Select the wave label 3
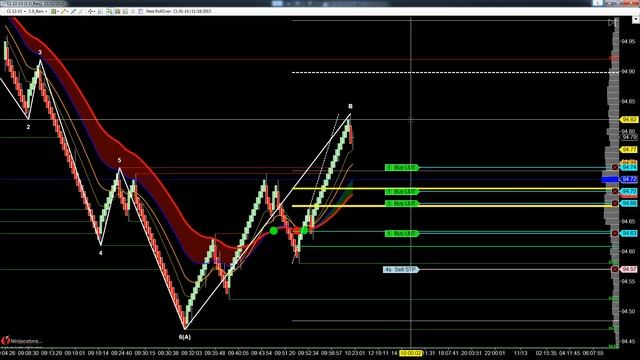 pos(40,52)
